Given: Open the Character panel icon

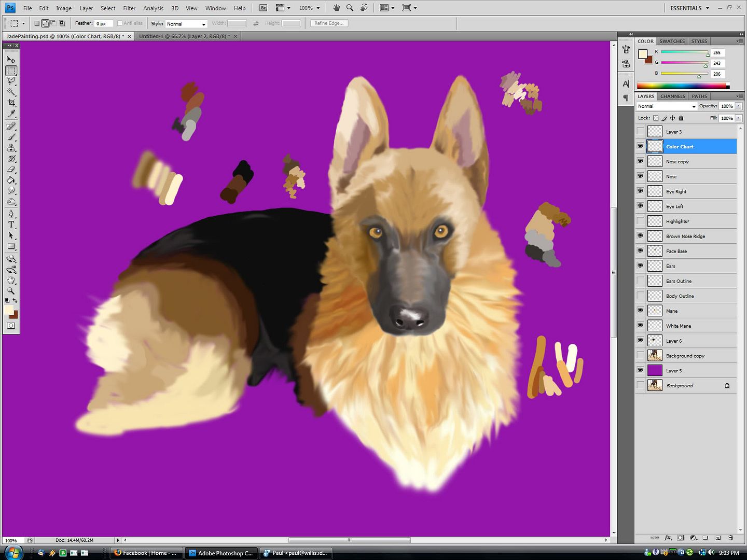Looking at the screenshot, I should [626, 84].
